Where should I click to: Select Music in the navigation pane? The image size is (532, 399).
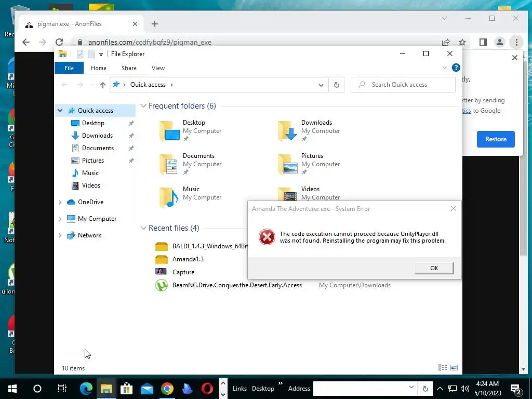tap(90, 173)
